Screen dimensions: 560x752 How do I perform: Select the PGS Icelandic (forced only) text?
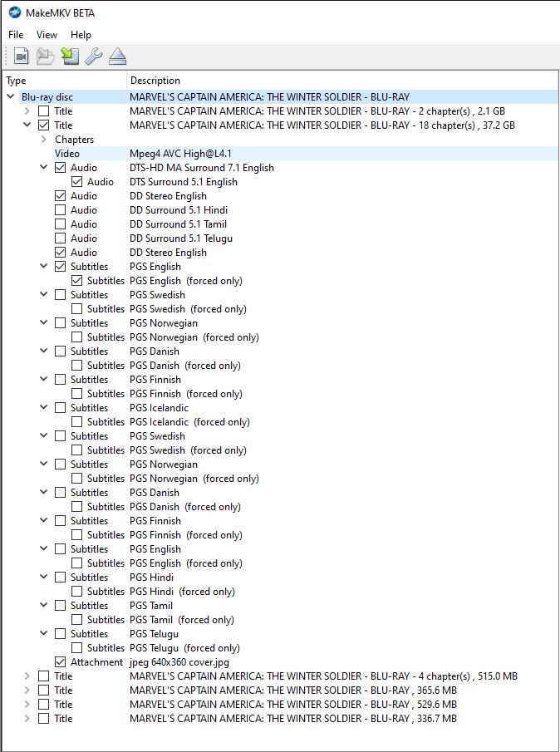point(190,422)
